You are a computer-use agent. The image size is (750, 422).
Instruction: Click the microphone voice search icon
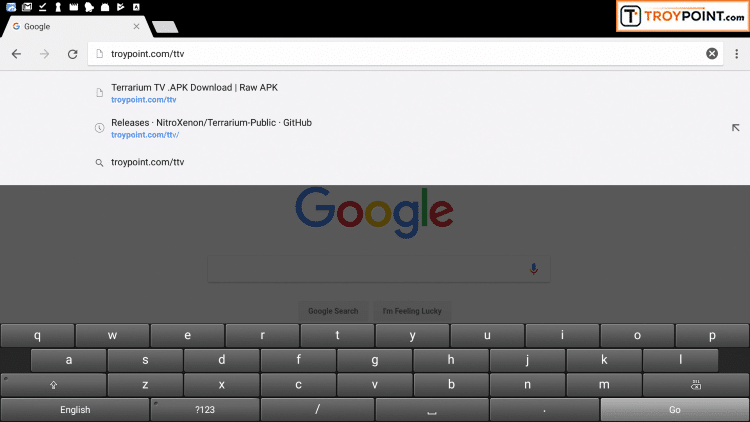pyautogui.click(x=534, y=268)
